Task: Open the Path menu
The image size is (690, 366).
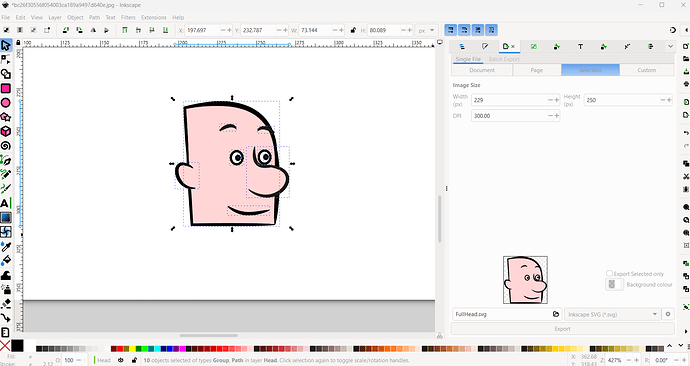Action: [x=95, y=18]
